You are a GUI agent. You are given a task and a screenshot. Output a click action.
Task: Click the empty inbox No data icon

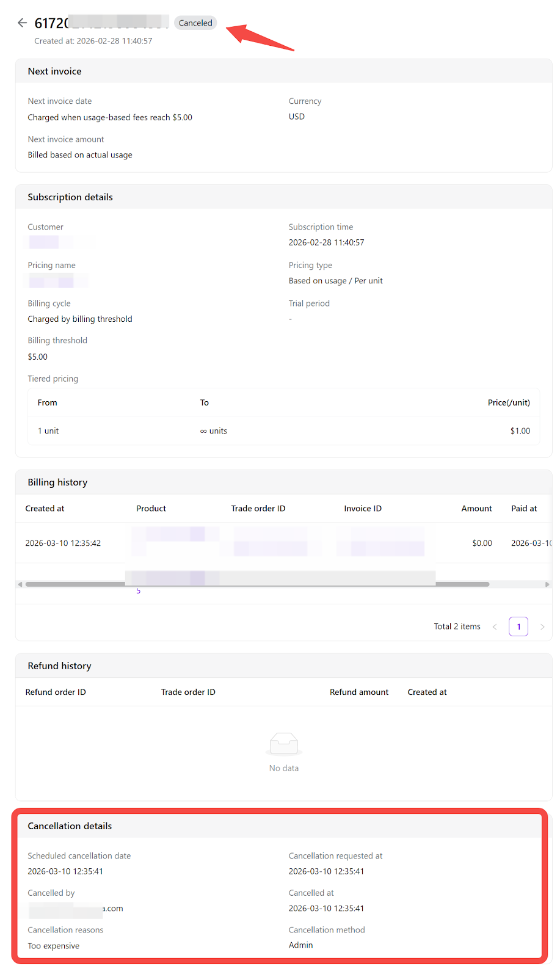(x=284, y=744)
